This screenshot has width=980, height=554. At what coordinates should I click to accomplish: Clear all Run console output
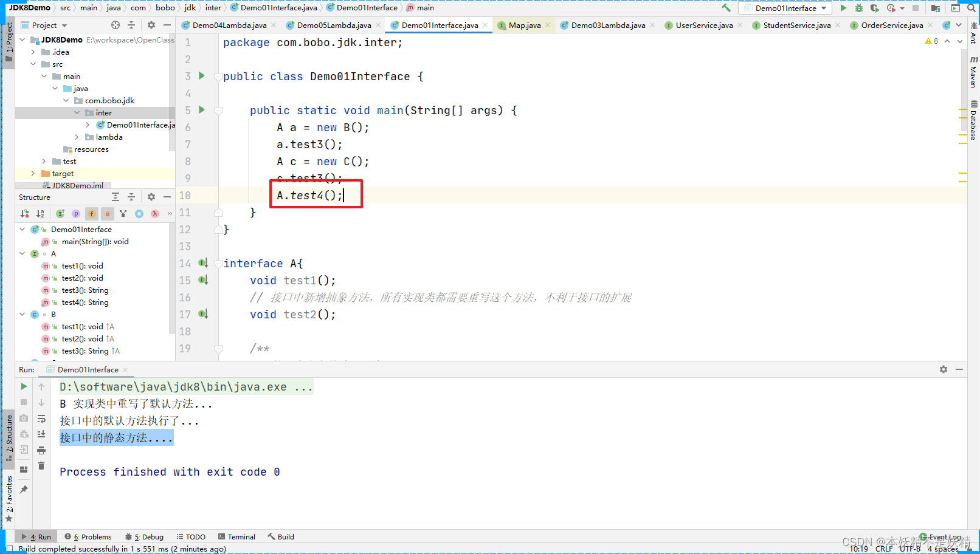point(41,466)
